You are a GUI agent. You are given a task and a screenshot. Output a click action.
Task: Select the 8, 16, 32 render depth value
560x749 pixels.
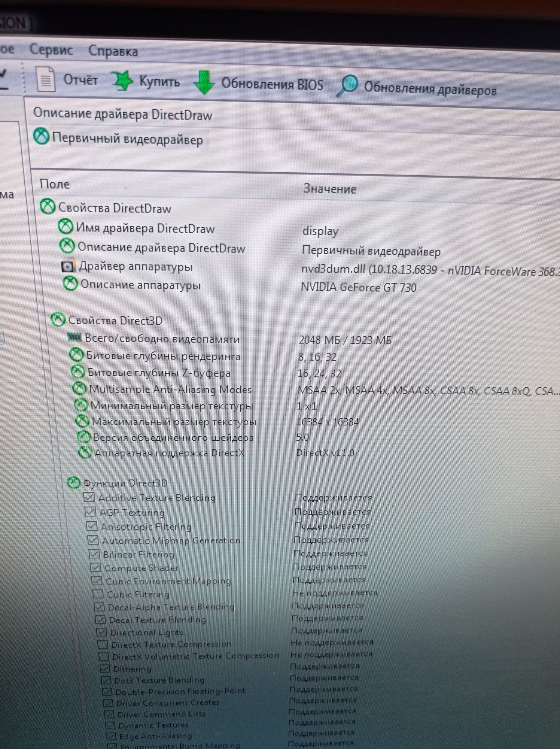[x=317, y=357]
